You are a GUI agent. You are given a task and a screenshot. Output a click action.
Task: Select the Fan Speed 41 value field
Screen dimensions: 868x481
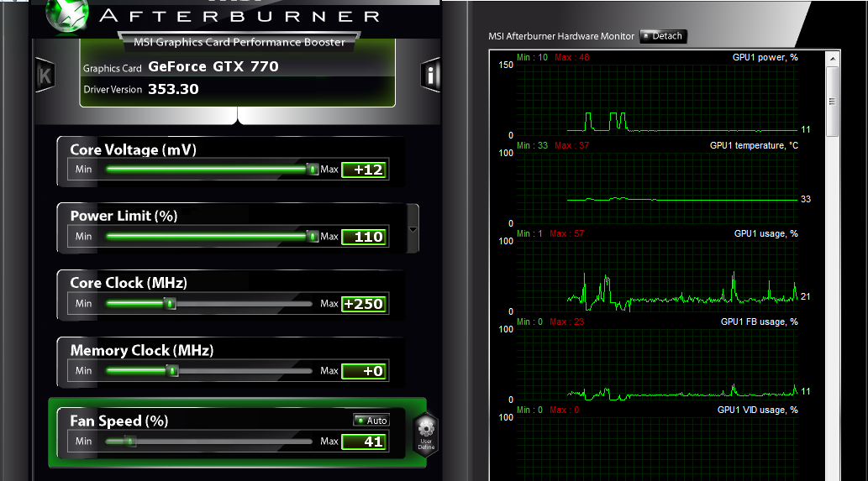364,442
